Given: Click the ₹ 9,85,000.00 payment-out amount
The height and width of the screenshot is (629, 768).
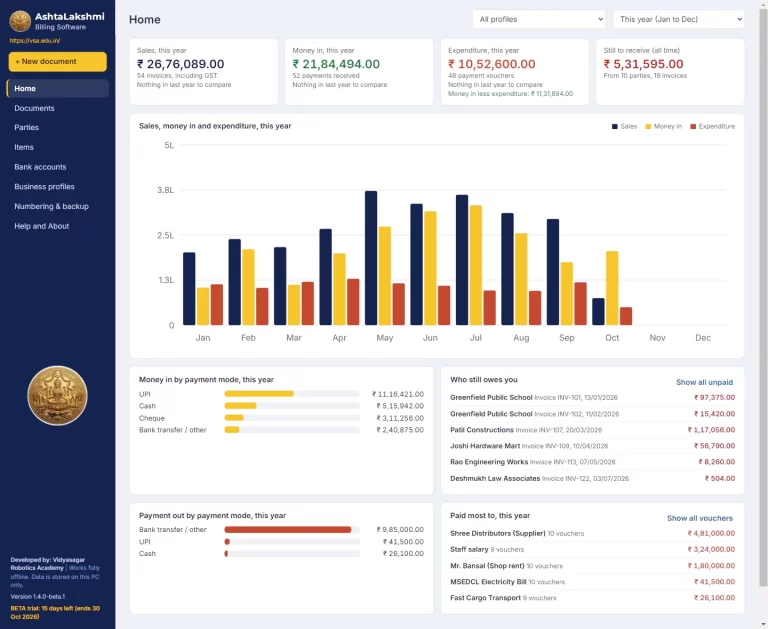Looking at the screenshot, I should [x=400, y=530].
